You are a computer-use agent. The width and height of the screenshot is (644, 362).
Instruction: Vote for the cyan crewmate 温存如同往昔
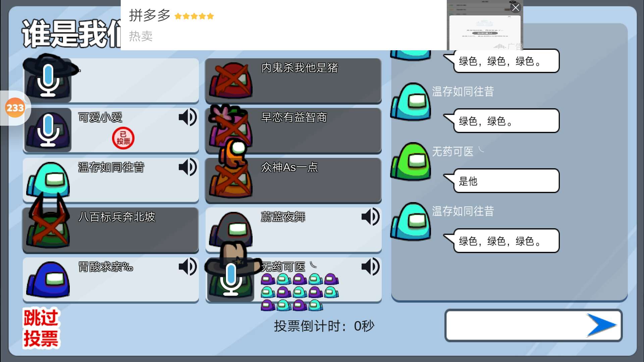point(111,180)
